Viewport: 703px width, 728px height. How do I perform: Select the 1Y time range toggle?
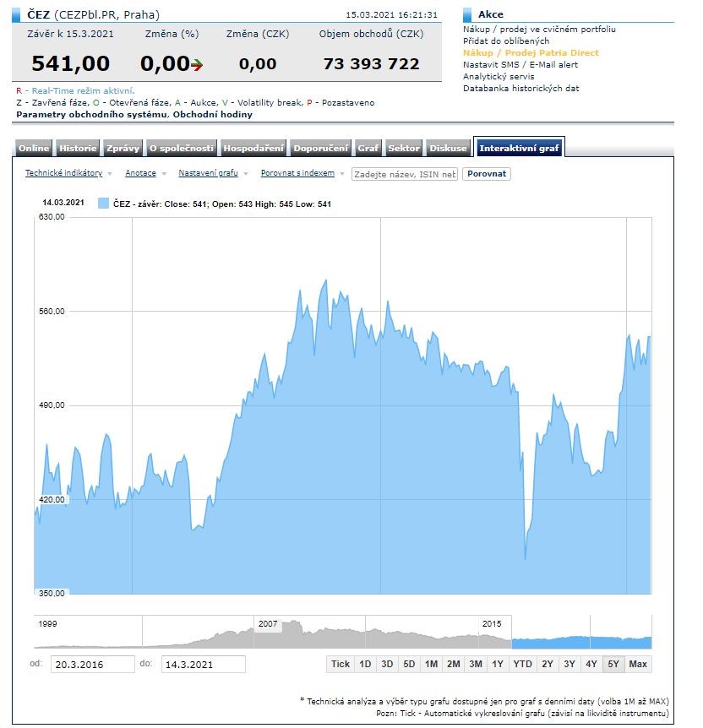[x=498, y=664]
